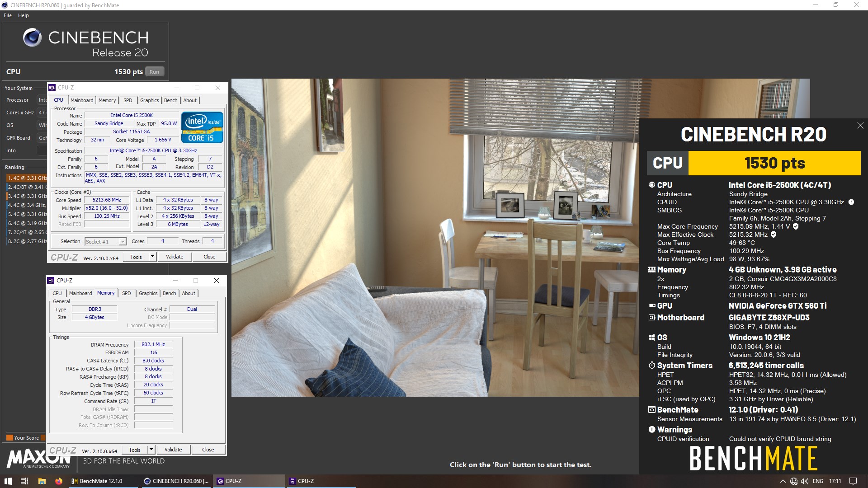Viewport: 868px width, 488px height.
Task: Click the 1530 pts score banner
Action: tap(774, 163)
